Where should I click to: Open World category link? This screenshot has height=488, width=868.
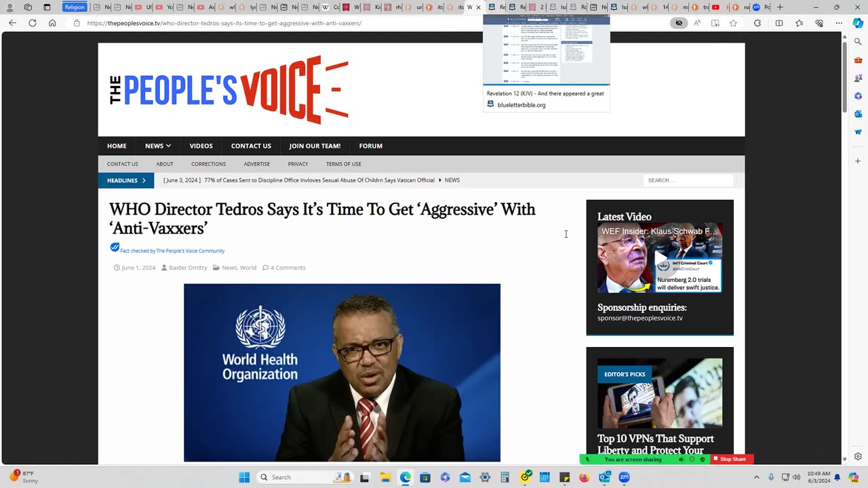248,268
